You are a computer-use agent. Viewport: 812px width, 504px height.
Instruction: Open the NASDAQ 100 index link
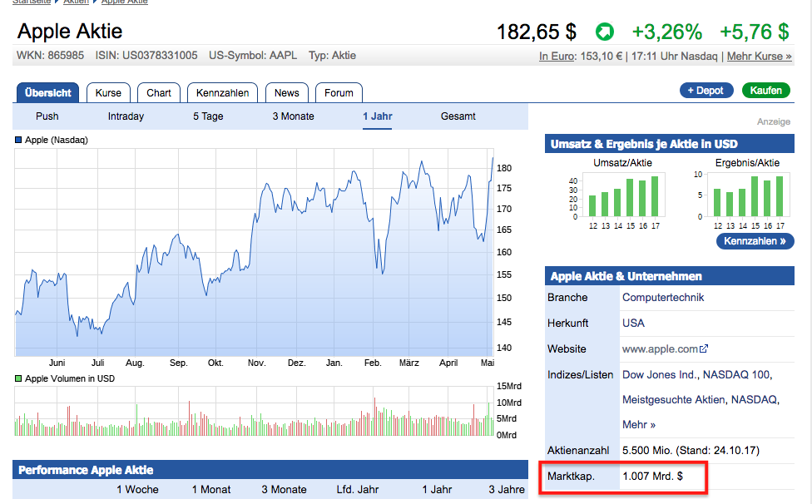735,374
